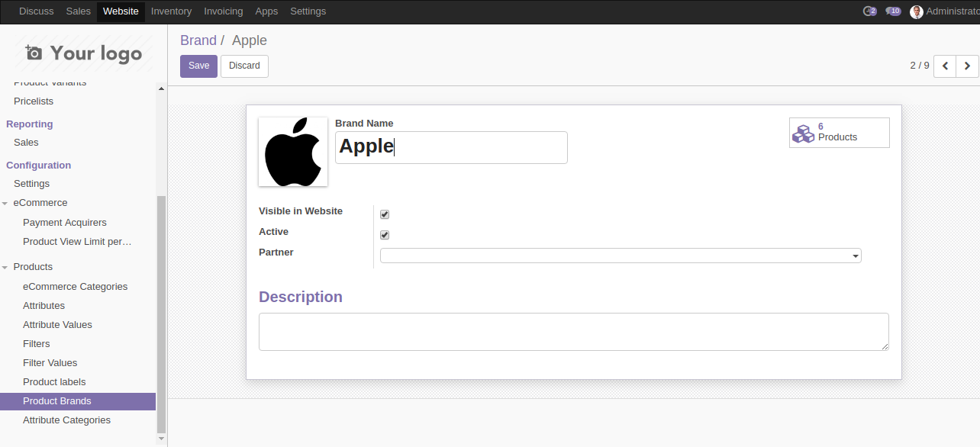Go to the next brand record arrow

point(967,66)
